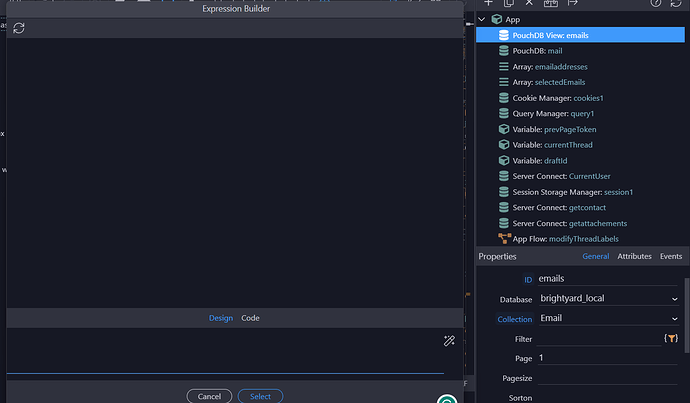Open the Attributes properties tab
The height and width of the screenshot is (403, 690).
click(634, 257)
